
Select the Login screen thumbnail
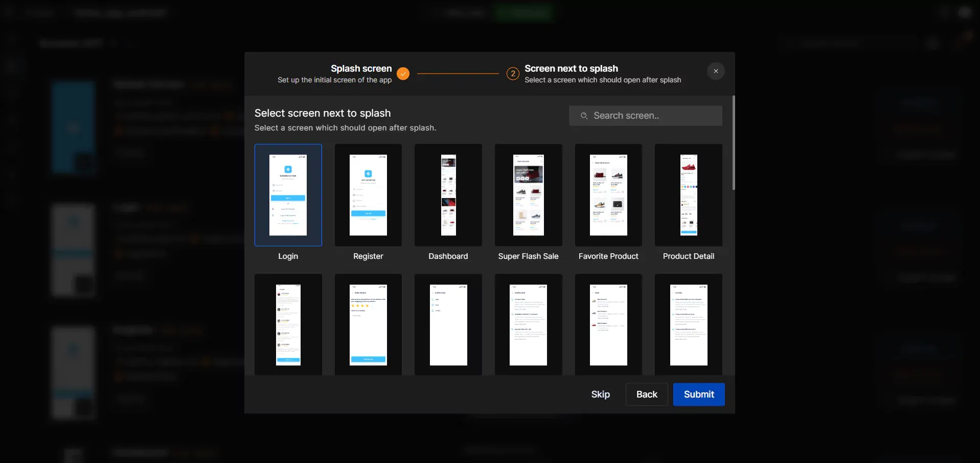click(x=288, y=195)
